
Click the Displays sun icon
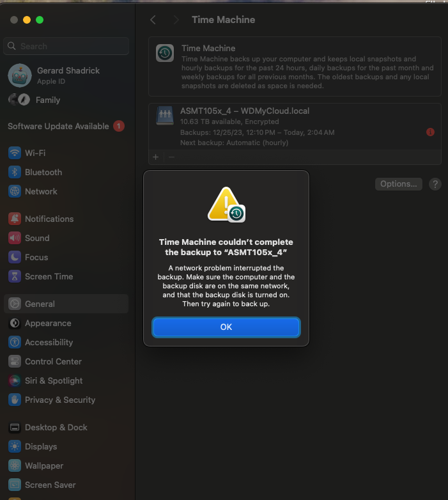coord(15,446)
